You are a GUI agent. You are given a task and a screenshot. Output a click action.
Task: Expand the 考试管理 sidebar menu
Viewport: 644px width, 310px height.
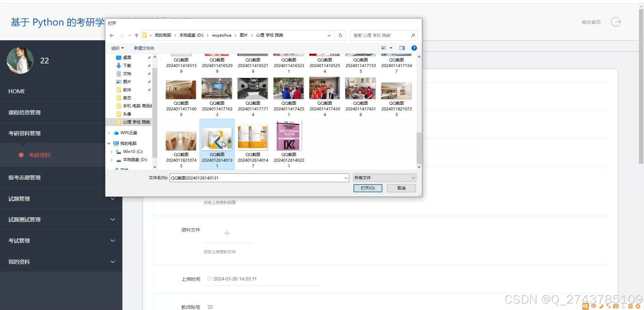[112, 241]
